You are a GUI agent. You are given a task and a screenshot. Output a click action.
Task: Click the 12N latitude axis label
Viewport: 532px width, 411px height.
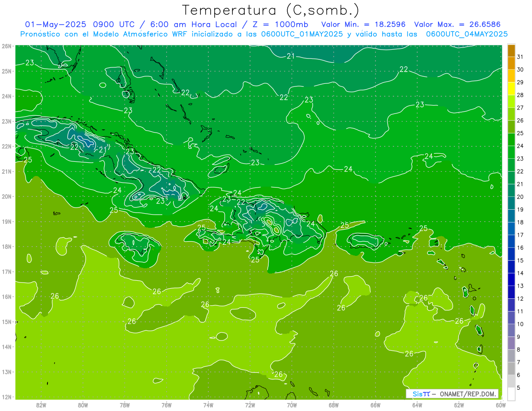point(7,397)
